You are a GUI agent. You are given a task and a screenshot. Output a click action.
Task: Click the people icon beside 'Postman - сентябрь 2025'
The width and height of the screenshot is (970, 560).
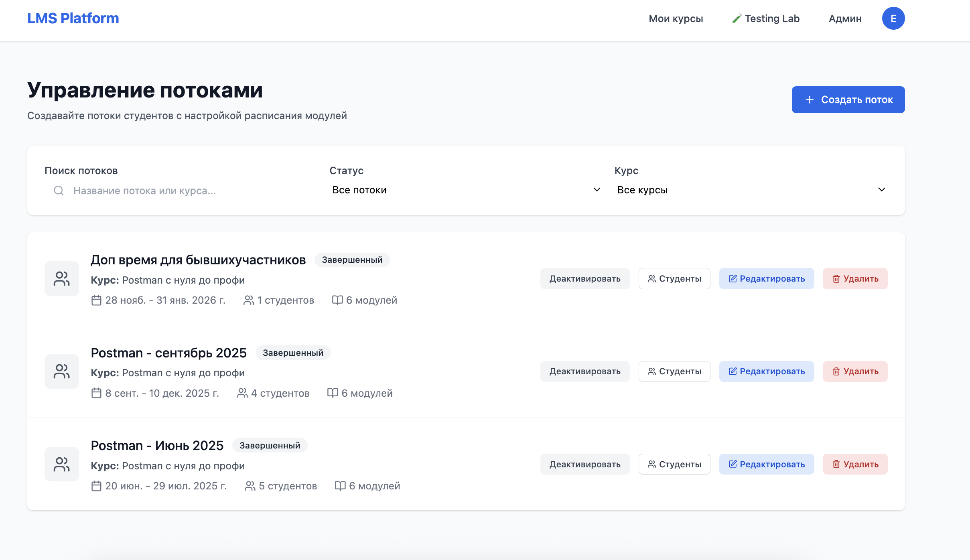coord(61,371)
